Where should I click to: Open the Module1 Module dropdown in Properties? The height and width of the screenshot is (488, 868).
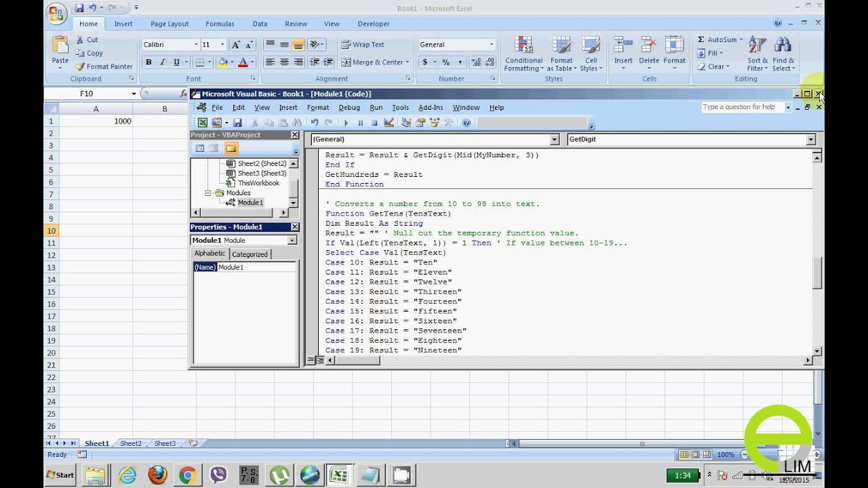(292, 240)
